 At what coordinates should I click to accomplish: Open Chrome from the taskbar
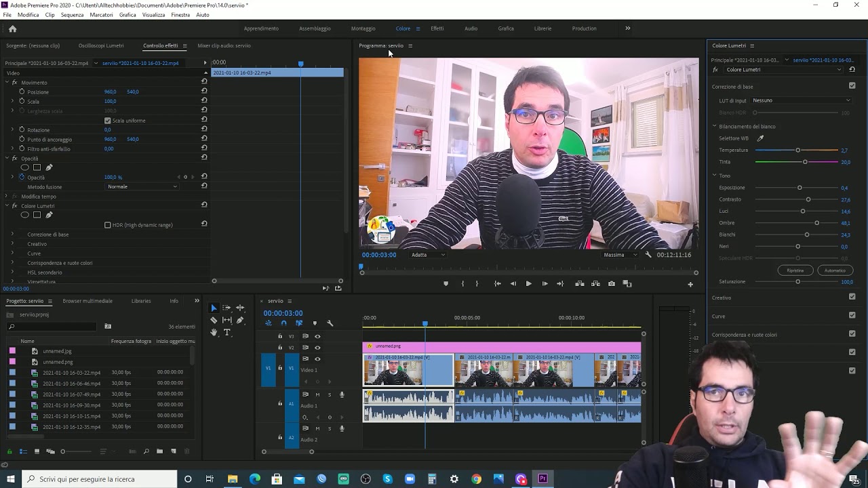pos(476,479)
